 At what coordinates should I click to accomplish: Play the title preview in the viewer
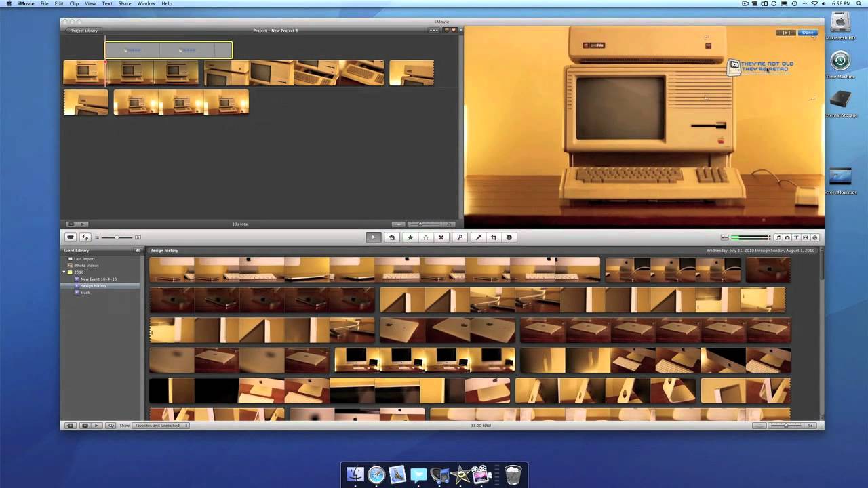[x=786, y=33]
